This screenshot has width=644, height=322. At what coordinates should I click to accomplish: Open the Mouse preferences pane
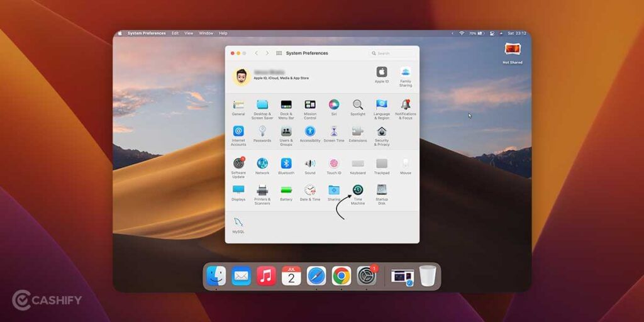tap(406, 166)
